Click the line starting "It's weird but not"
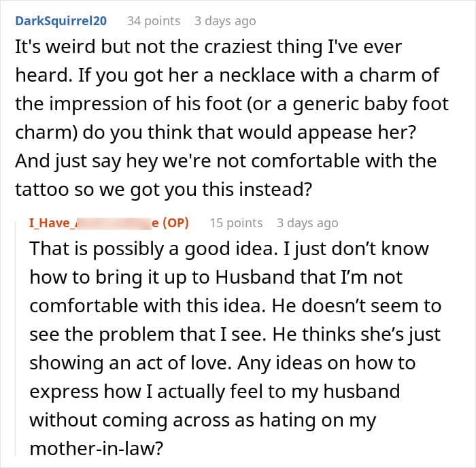 [209, 47]
